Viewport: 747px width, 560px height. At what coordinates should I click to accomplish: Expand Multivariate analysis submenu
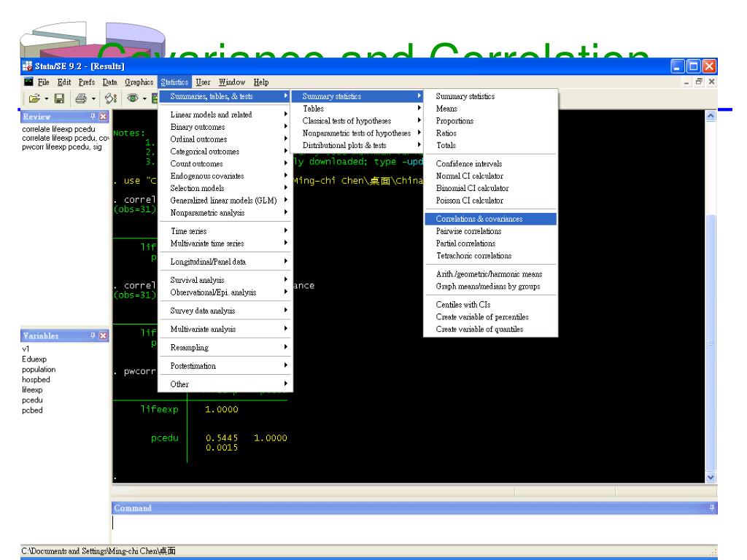(225, 329)
